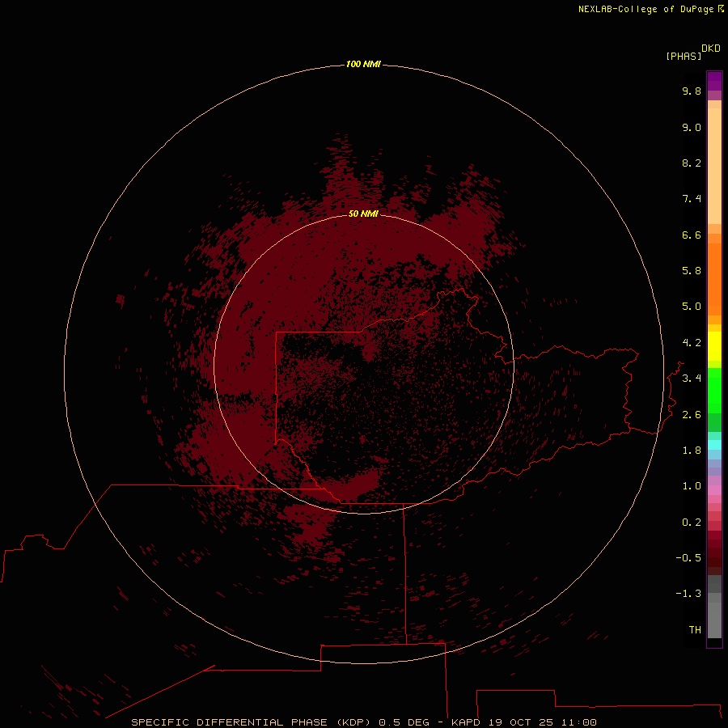Viewport: 728px width, 728px height.
Task: Click the pink segment of the color bar
Action: pyautogui.click(x=714, y=490)
